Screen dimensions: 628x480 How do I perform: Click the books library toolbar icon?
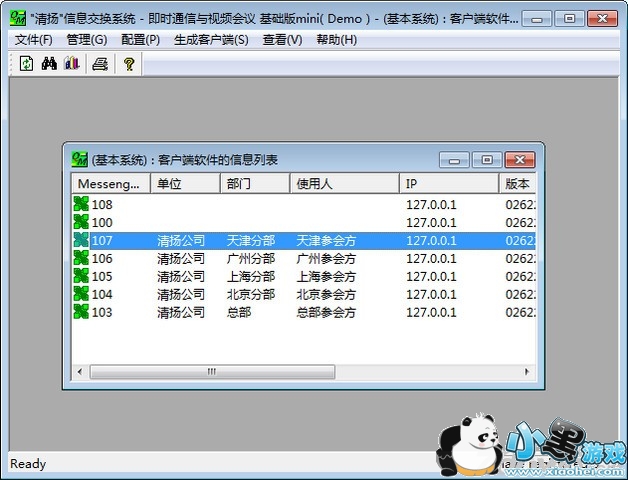72,63
